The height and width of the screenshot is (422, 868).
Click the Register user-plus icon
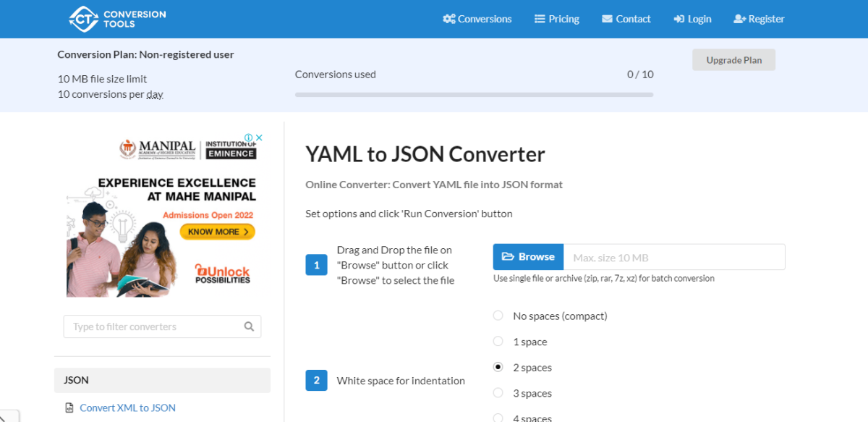[x=739, y=20]
